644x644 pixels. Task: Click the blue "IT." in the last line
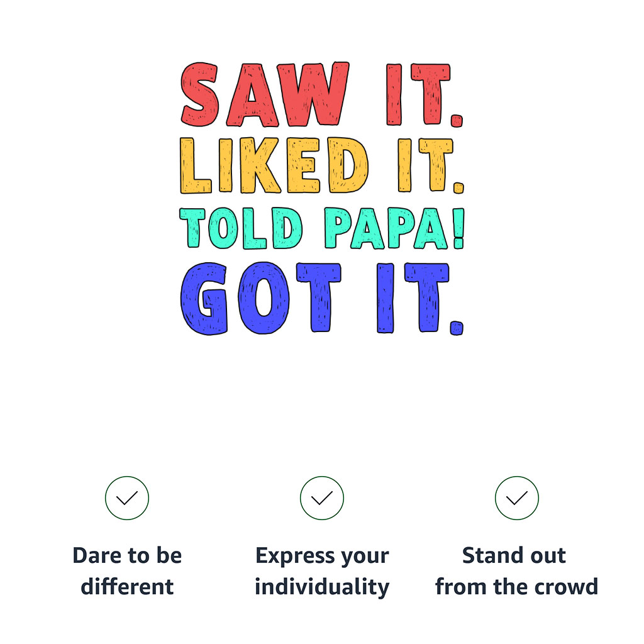click(419, 298)
